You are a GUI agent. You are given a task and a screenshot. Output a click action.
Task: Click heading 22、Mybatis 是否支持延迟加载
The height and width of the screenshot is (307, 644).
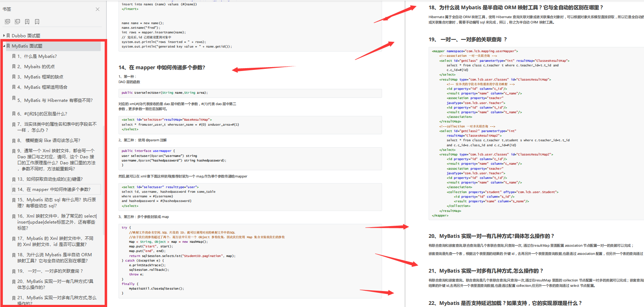pos(505,303)
